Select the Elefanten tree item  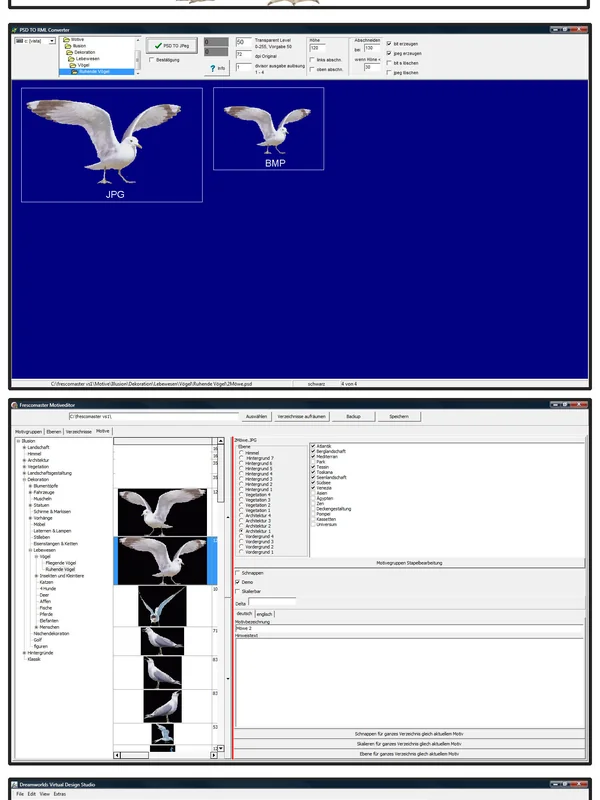coord(49,621)
